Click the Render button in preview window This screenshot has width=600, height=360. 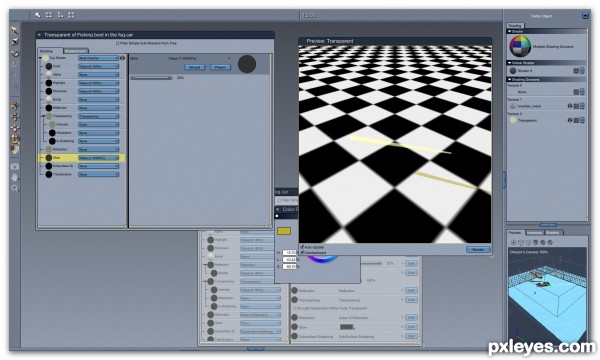tap(478, 249)
